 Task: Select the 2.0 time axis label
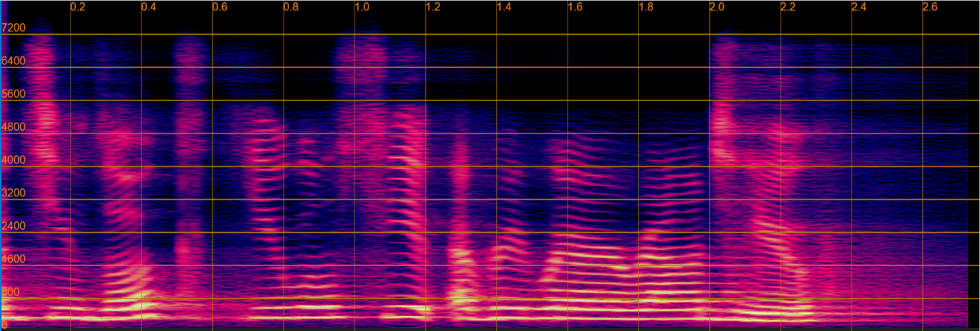[717, 7]
